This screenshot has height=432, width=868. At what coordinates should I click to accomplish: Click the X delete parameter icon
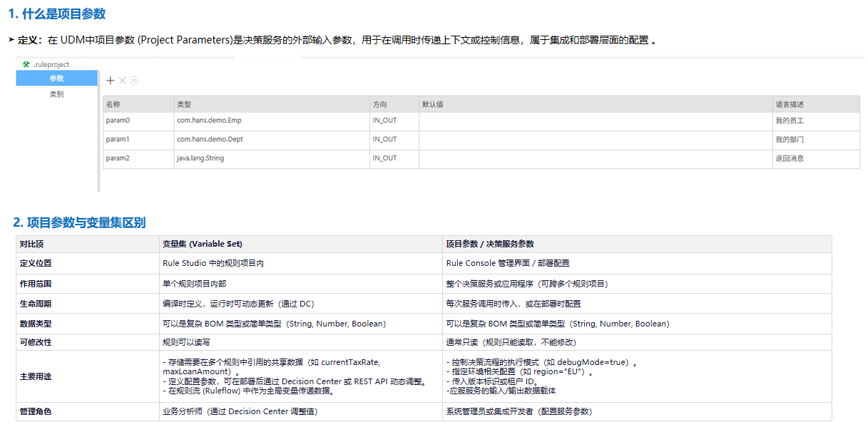click(122, 81)
